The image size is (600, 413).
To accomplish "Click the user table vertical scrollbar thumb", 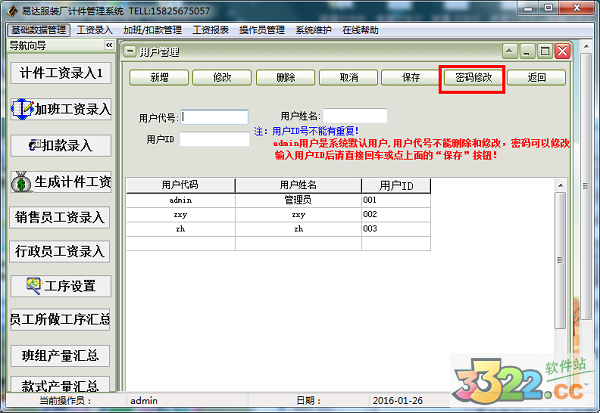I will point(560,260).
